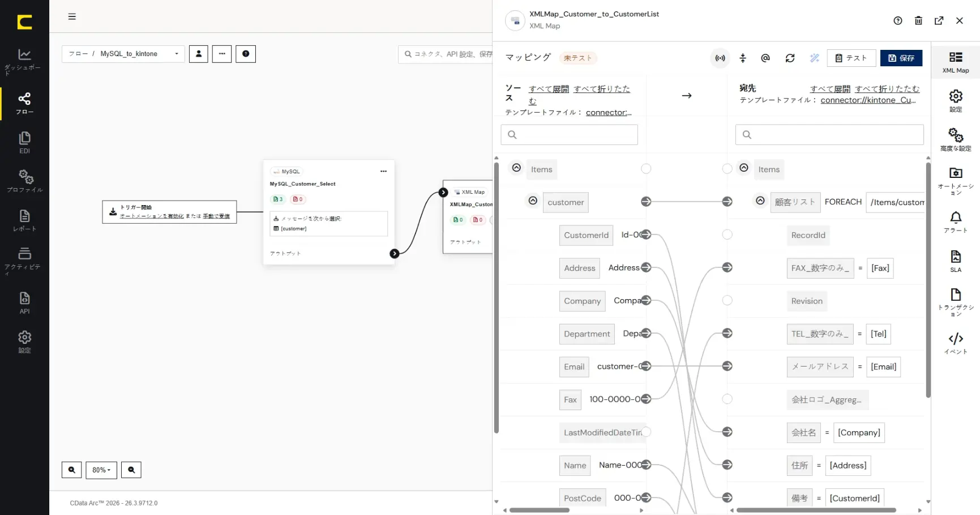Screen dimensions: 980x515
Task: Switch to the SLA tab
Action: 956,261
